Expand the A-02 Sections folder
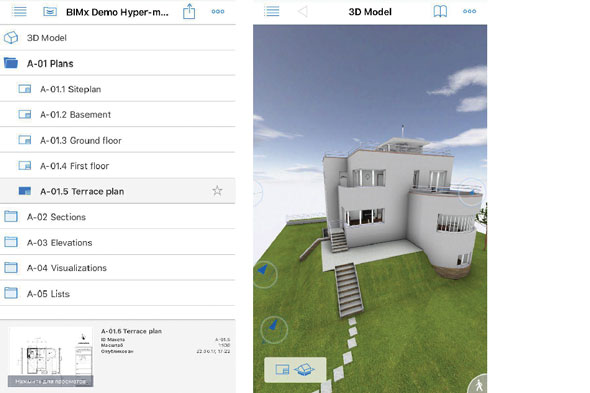The width and height of the screenshot is (590, 393). [x=118, y=217]
